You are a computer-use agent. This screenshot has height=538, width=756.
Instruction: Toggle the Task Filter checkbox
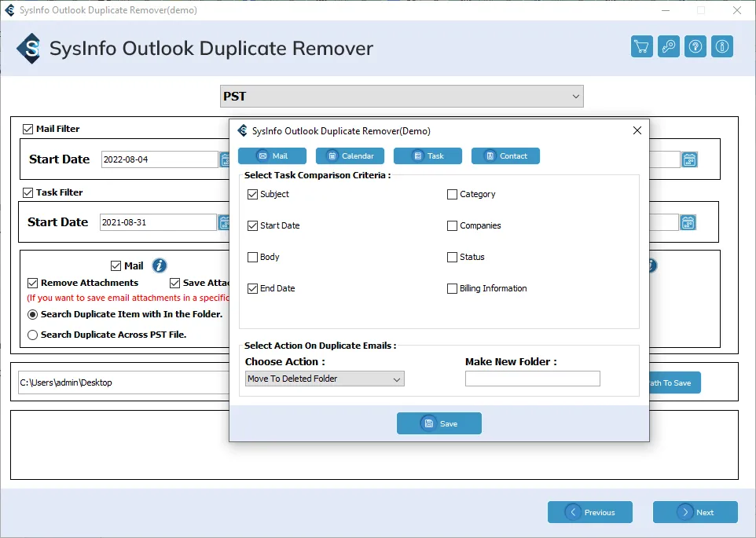tap(28, 192)
